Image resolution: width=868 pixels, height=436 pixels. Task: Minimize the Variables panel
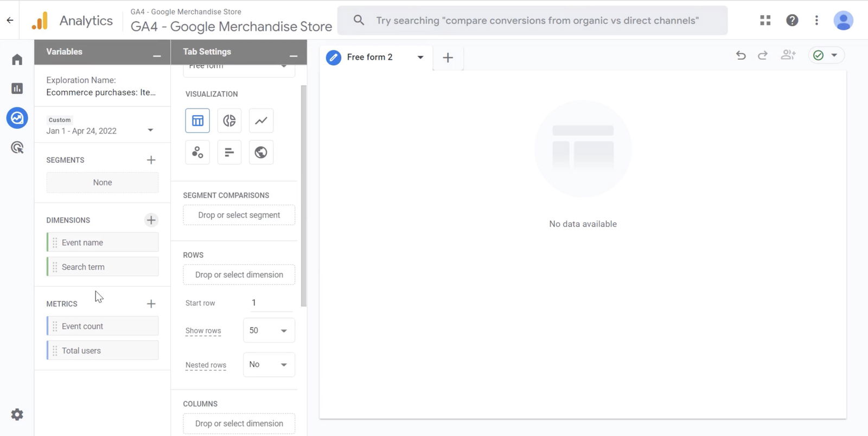(157, 56)
